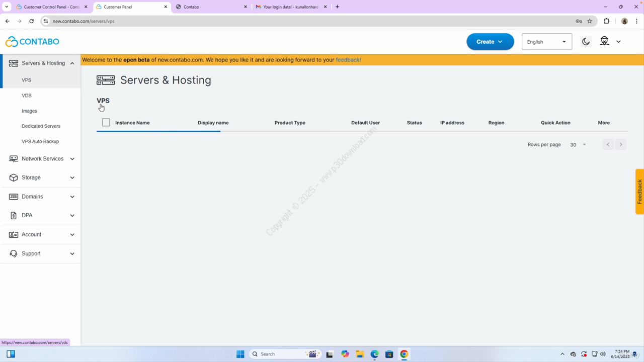Toggle dark mode moon icon

point(586,42)
